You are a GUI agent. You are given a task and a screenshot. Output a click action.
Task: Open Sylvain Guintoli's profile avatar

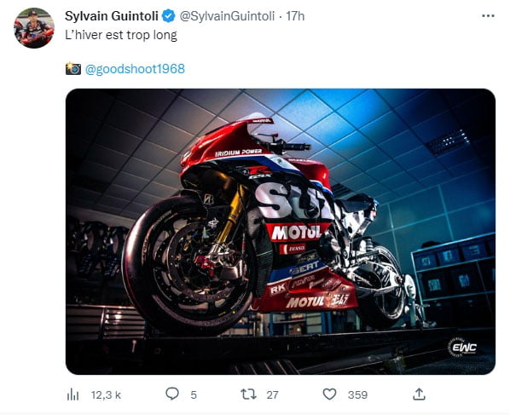click(x=34, y=28)
